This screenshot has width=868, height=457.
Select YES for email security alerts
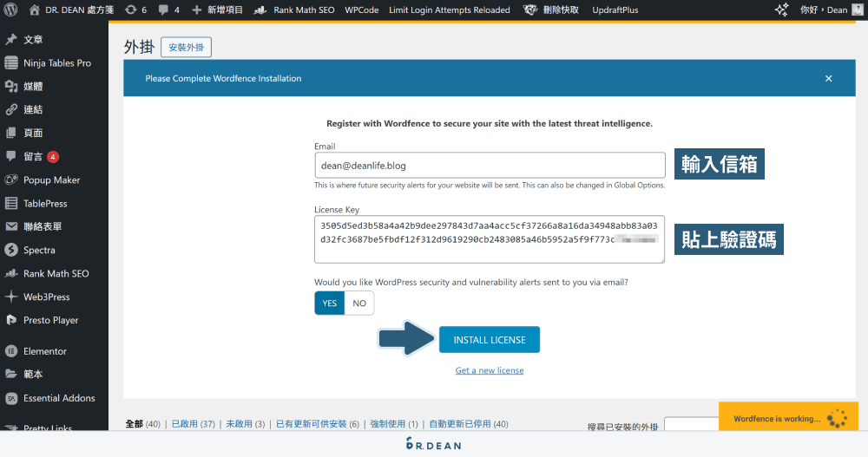(329, 304)
